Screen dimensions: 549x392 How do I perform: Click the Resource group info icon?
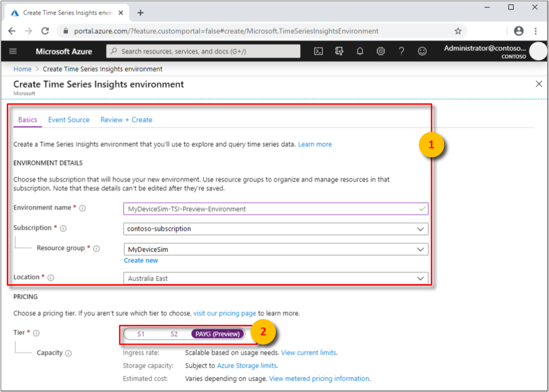97,249
